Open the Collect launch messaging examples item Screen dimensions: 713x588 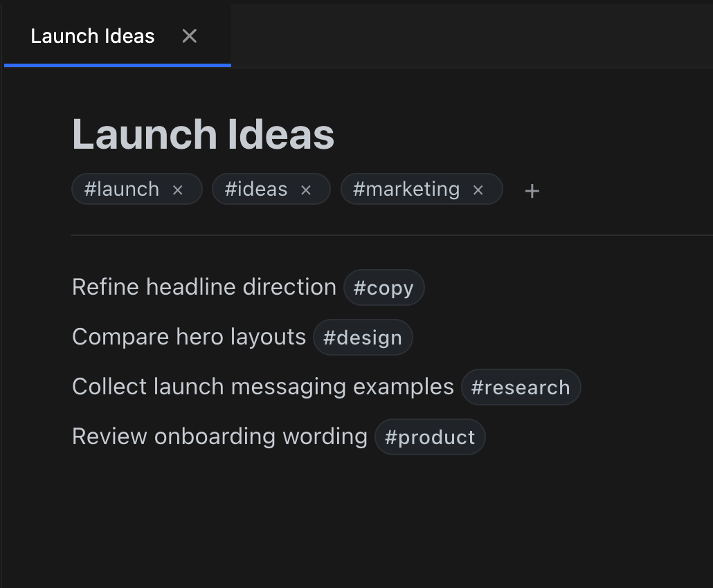click(x=262, y=387)
